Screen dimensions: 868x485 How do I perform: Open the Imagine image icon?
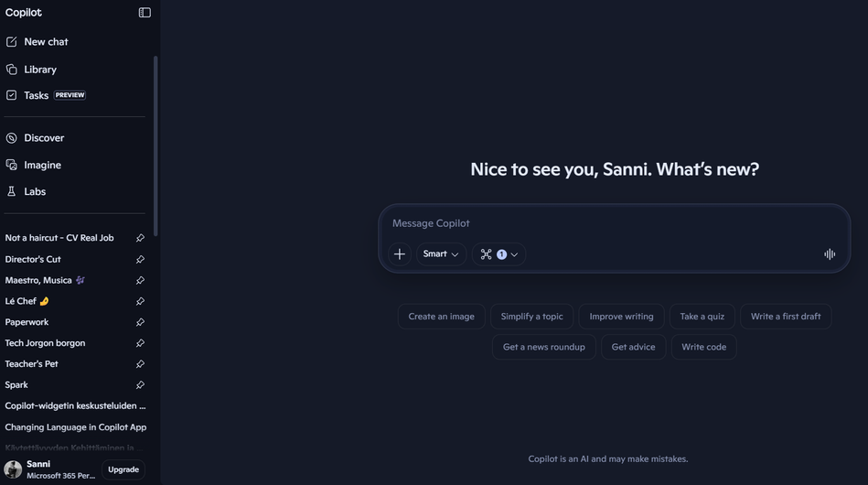11,165
